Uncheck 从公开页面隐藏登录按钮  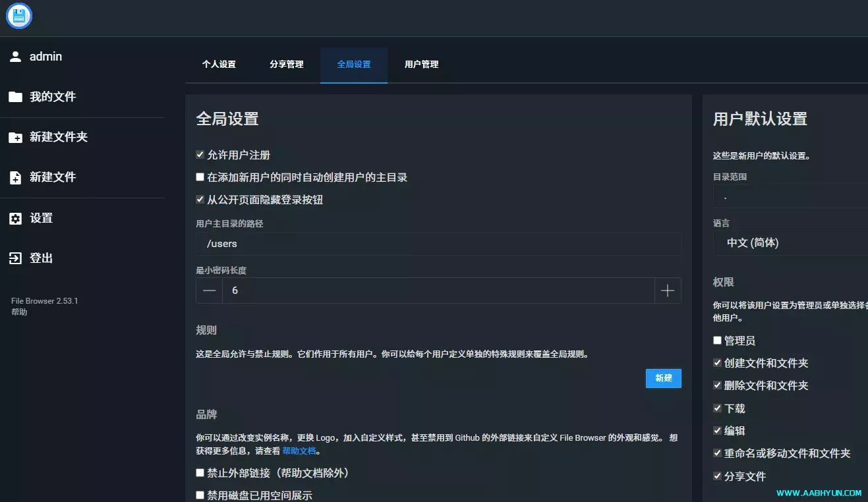[x=200, y=199]
